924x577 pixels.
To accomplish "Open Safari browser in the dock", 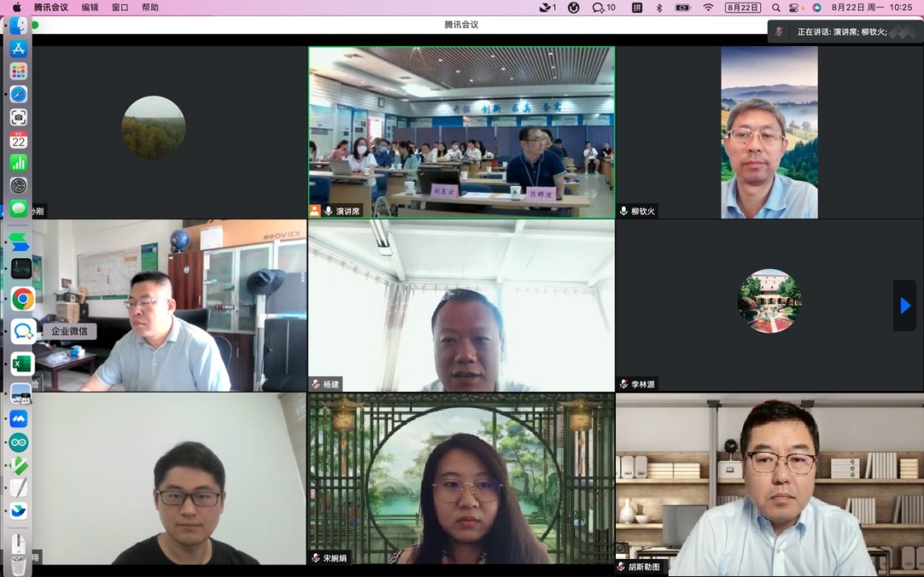I will pyautogui.click(x=19, y=94).
